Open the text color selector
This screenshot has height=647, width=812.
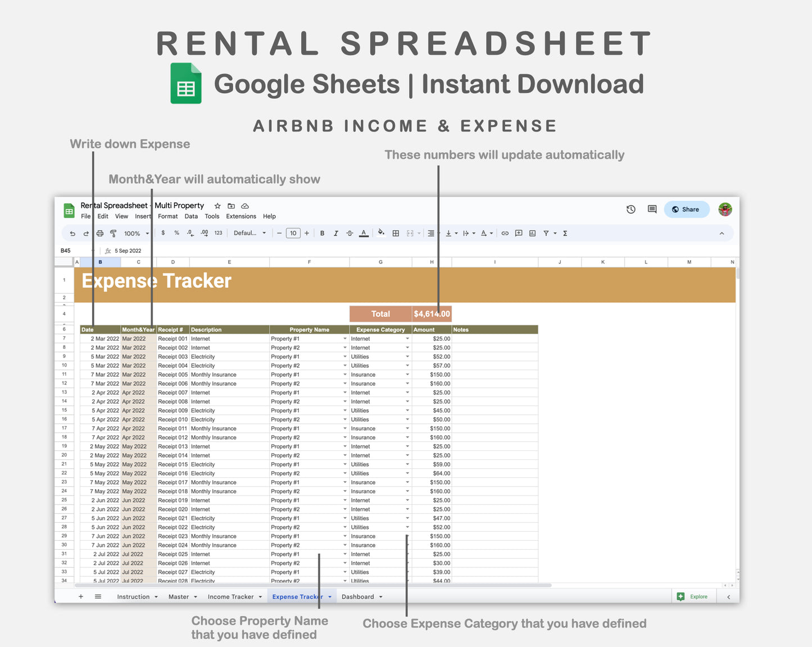(364, 233)
